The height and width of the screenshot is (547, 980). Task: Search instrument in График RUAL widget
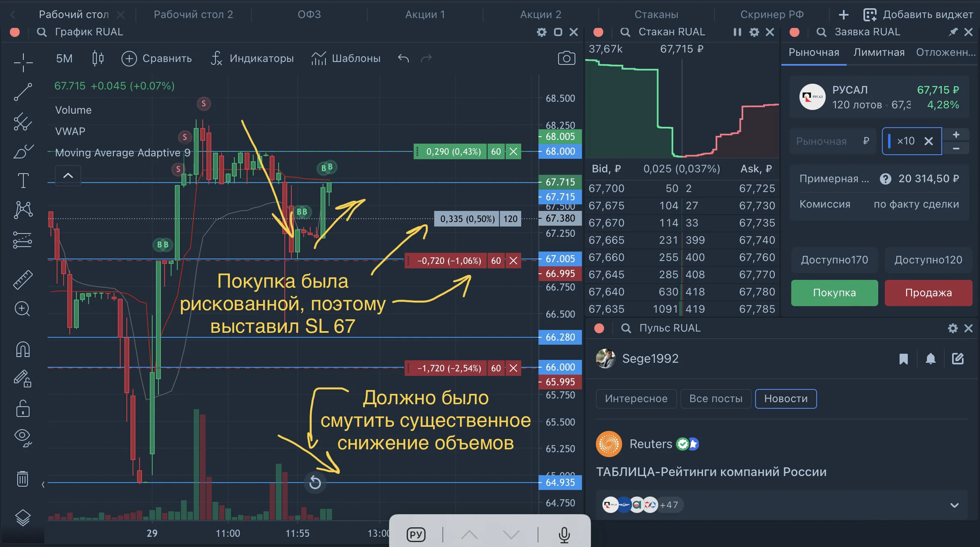point(41,32)
